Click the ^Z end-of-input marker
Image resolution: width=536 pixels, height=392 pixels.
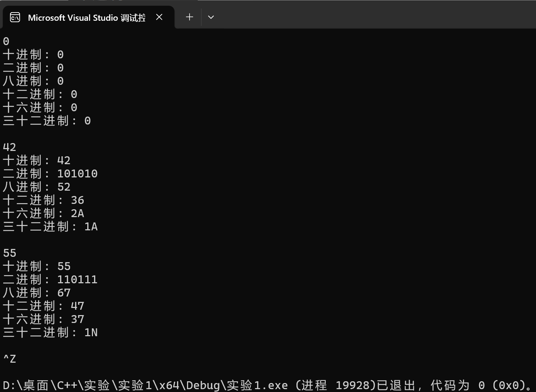10,358
